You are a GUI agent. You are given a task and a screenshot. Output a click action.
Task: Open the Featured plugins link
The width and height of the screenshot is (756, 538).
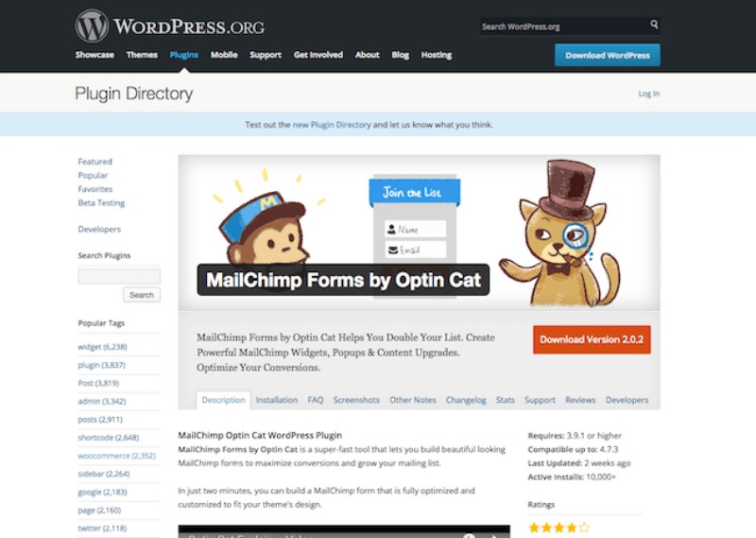[x=95, y=162]
